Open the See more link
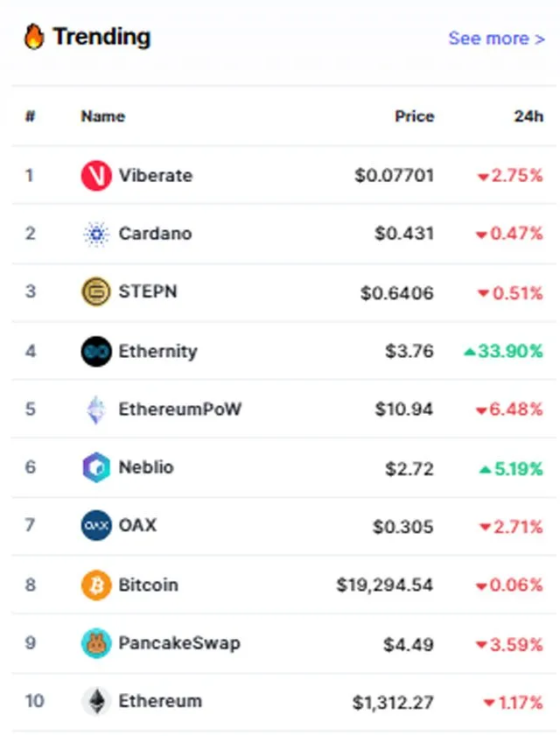This screenshot has width=560, height=736. pyautogui.click(x=496, y=39)
